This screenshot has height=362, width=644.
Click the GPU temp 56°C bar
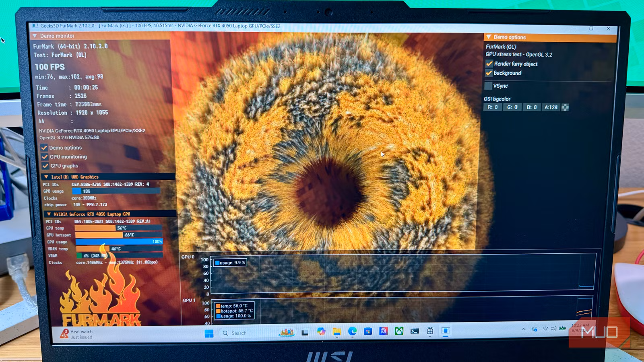(118, 228)
